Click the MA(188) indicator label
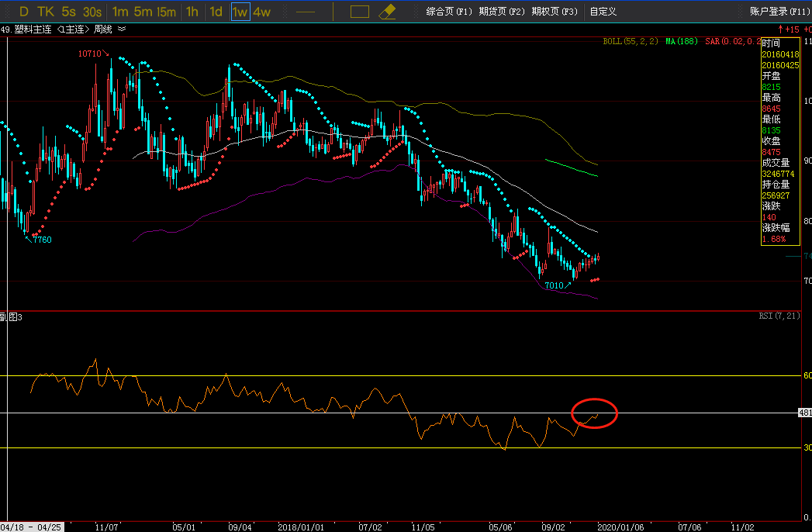This screenshot has width=812, height=532. click(682, 41)
